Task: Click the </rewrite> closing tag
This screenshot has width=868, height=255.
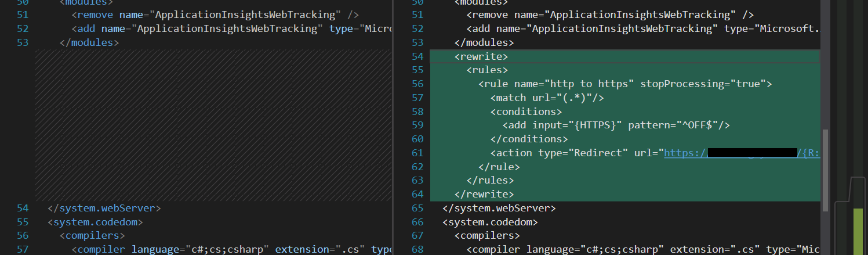Action: click(484, 195)
